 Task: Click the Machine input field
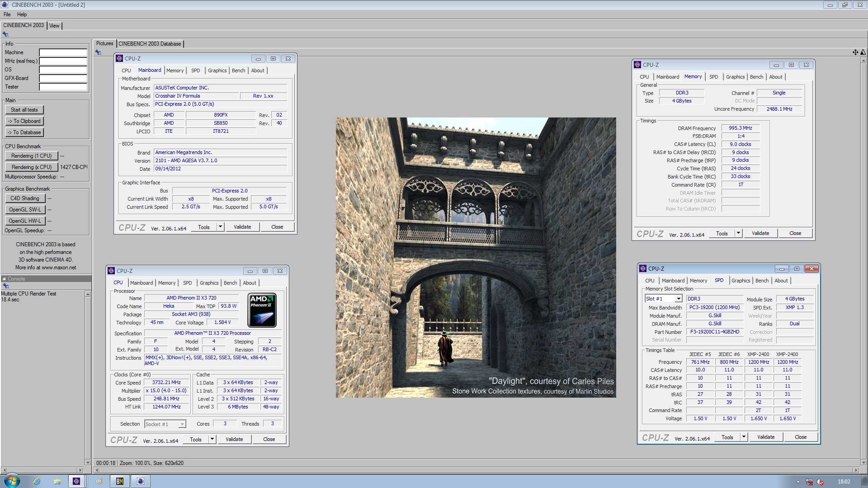(63, 52)
